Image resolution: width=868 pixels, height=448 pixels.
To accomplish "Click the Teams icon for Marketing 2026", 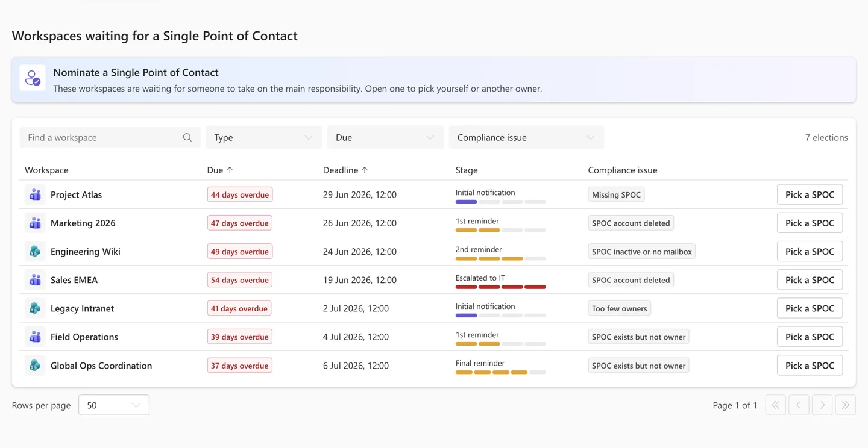I will click(x=35, y=223).
